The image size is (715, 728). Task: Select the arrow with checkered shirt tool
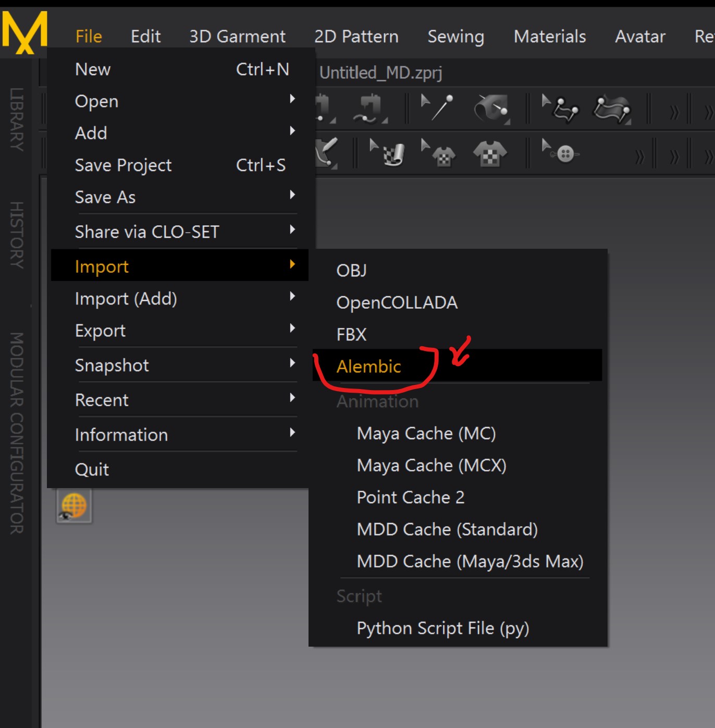438,153
